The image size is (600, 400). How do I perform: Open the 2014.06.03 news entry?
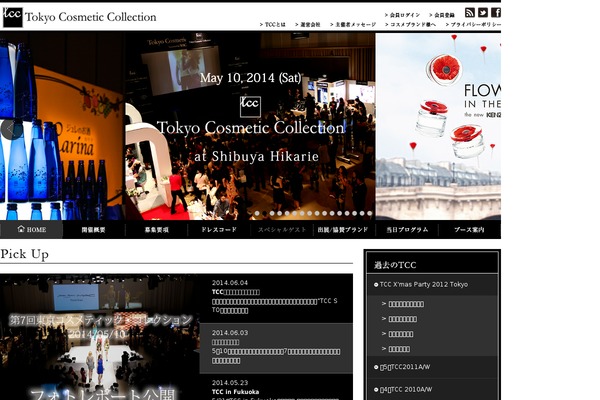276,348
